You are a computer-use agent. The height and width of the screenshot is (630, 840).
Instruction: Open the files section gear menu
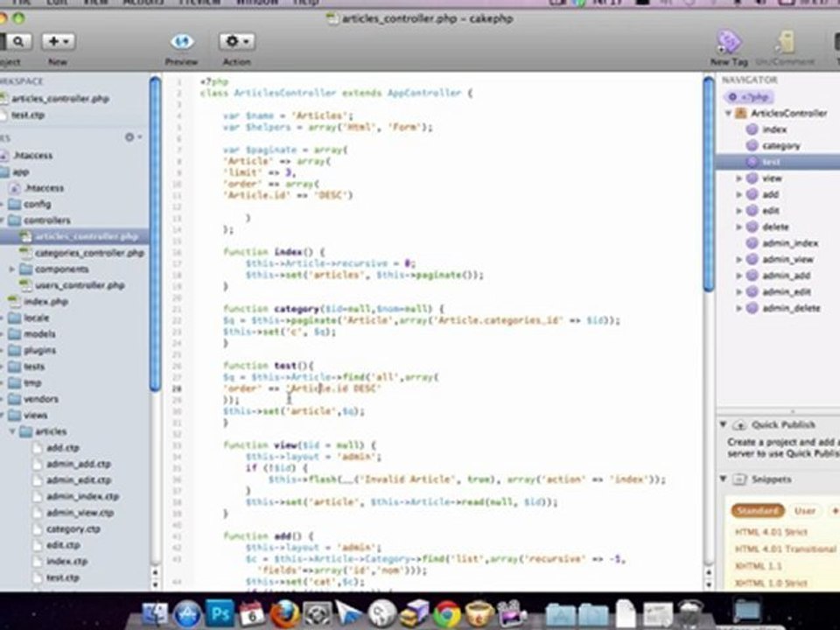click(132, 137)
